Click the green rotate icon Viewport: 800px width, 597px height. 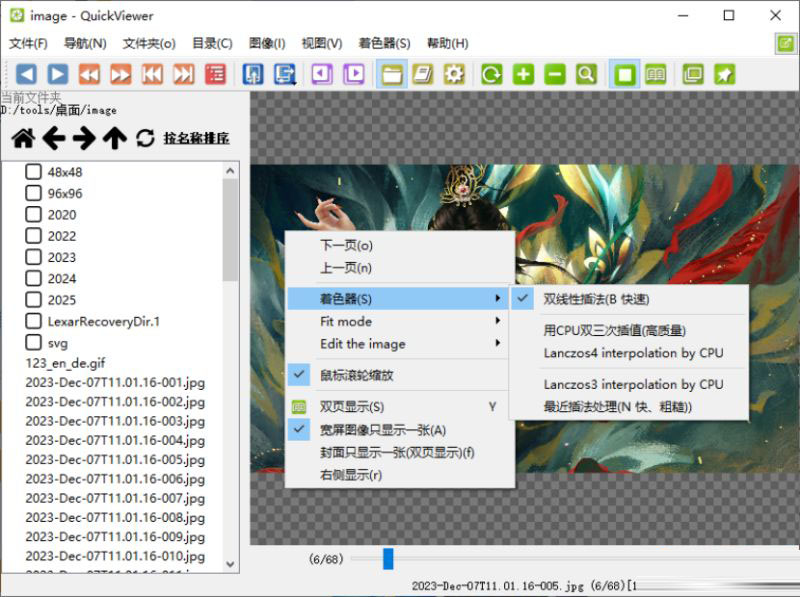[492, 74]
